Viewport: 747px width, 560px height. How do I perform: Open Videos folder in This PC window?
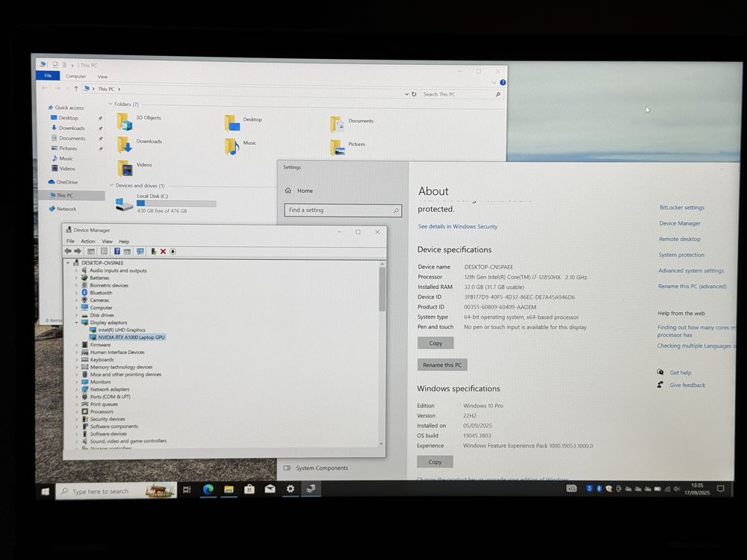pyautogui.click(x=134, y=168)
